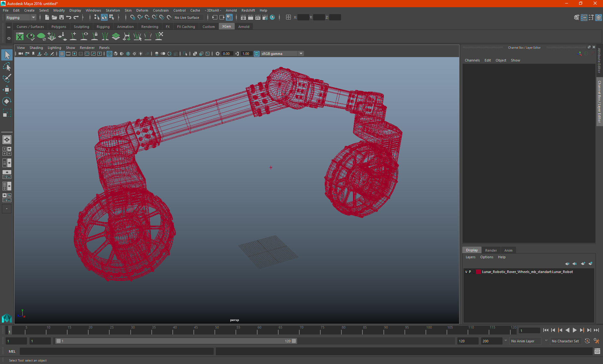Image resolution: width=603 pixels, height=364 pixels.
Task: Click the XGen tab
Action: [226, 26]
